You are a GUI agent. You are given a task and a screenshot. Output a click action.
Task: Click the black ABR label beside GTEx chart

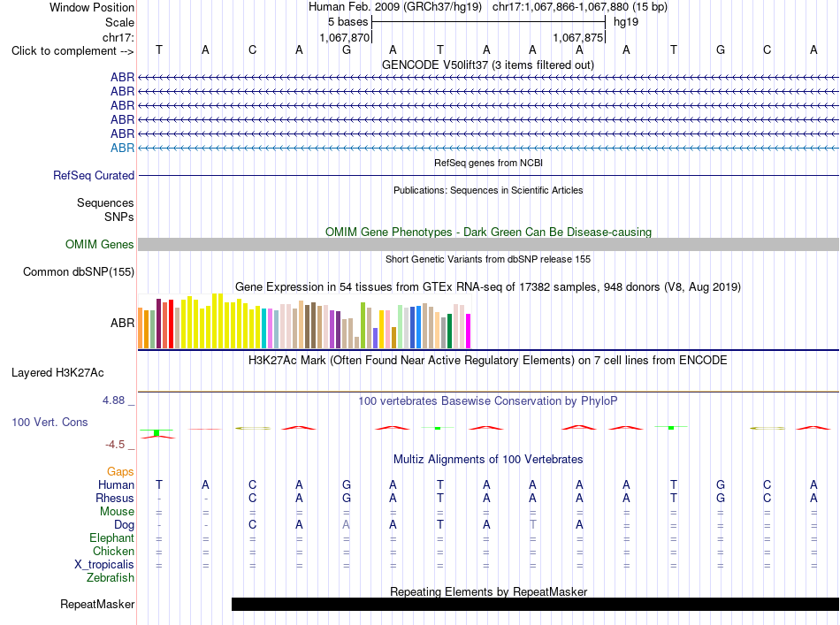[x=122, y=323]
